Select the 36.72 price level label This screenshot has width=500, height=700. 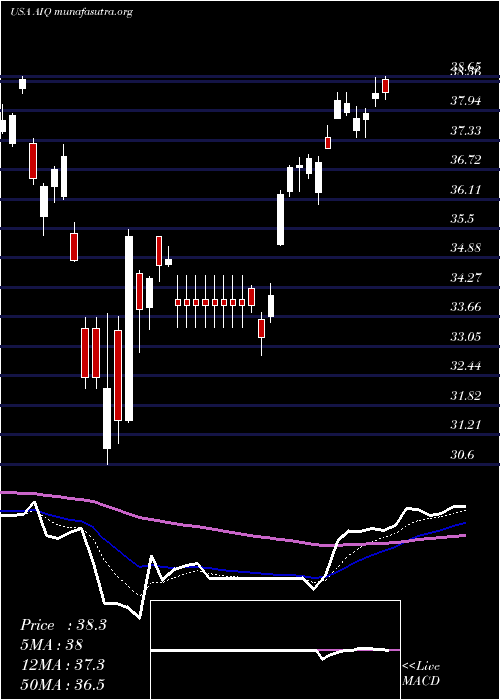[x=466, y=160]
